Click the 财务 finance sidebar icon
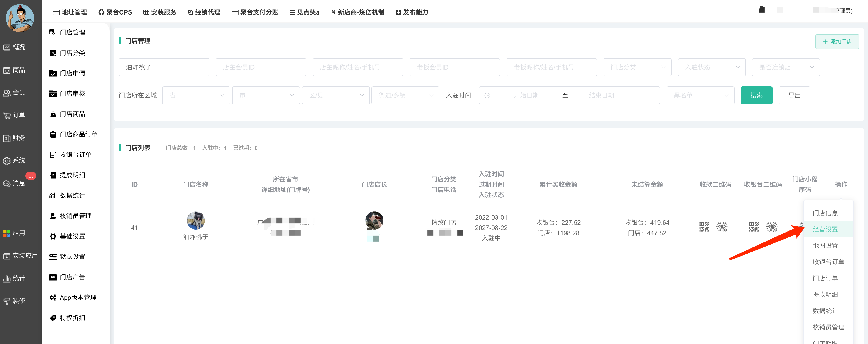 [7, 138]
